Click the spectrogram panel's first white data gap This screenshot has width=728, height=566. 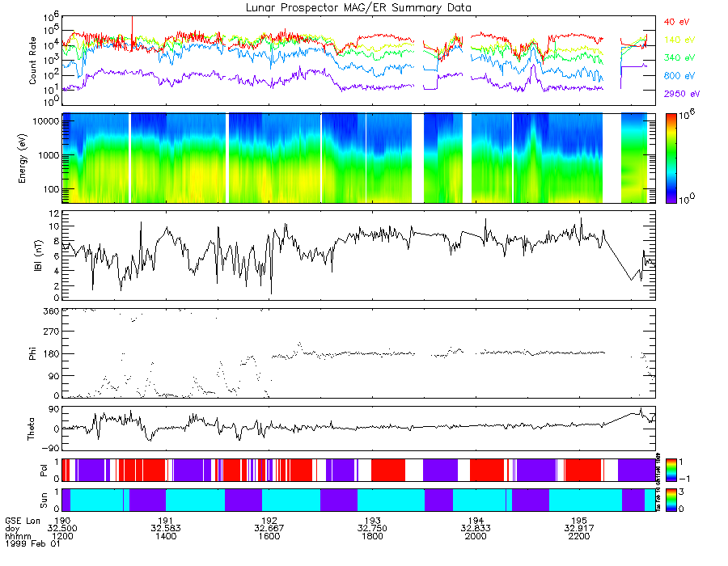click(129, 158)
